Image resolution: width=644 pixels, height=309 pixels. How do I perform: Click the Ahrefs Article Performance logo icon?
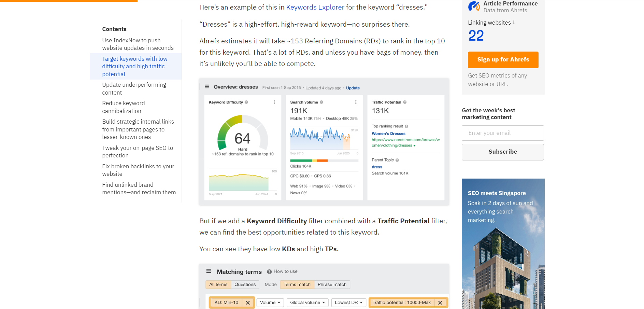474,6
